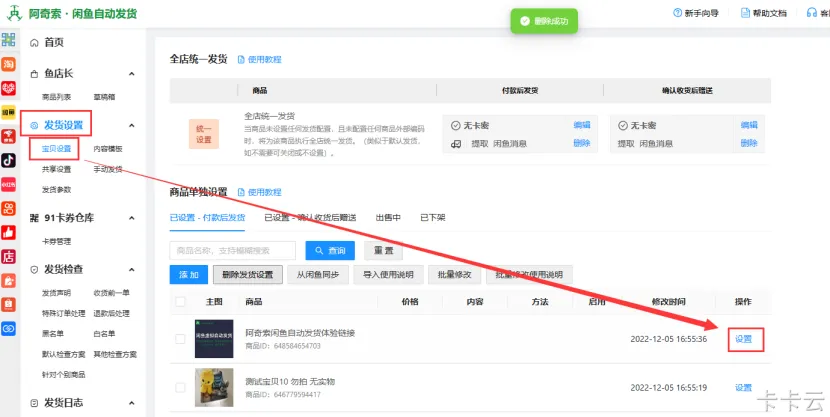Open 使用教程 link beside 商品单独设置

[259, 192]
